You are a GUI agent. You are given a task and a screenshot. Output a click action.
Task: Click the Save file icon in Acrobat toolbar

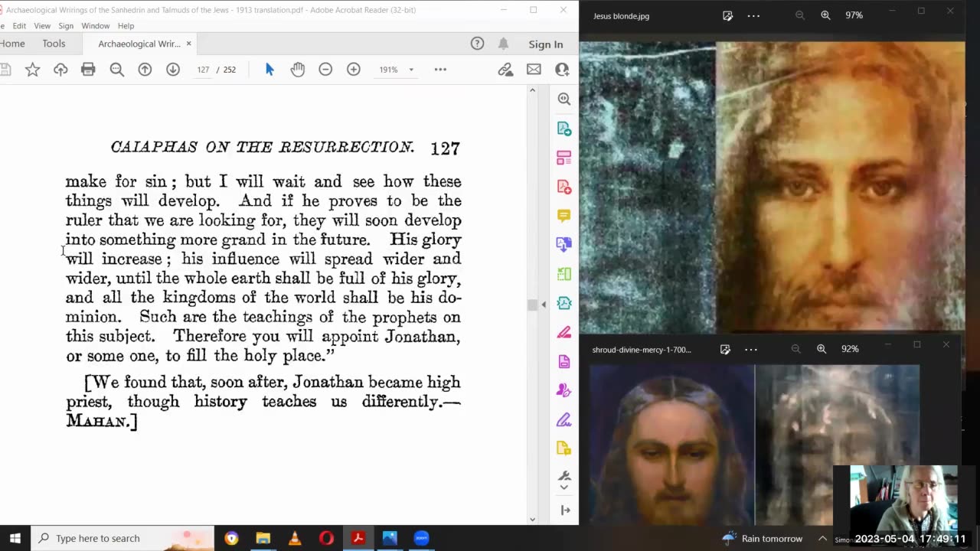[x=5, y=70]
